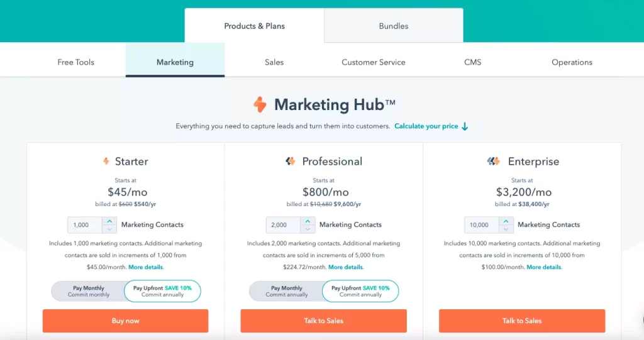Viewport: 644px width, 340px height.
Task: Open the Sales product tab
Action: [x=274, y=62]
